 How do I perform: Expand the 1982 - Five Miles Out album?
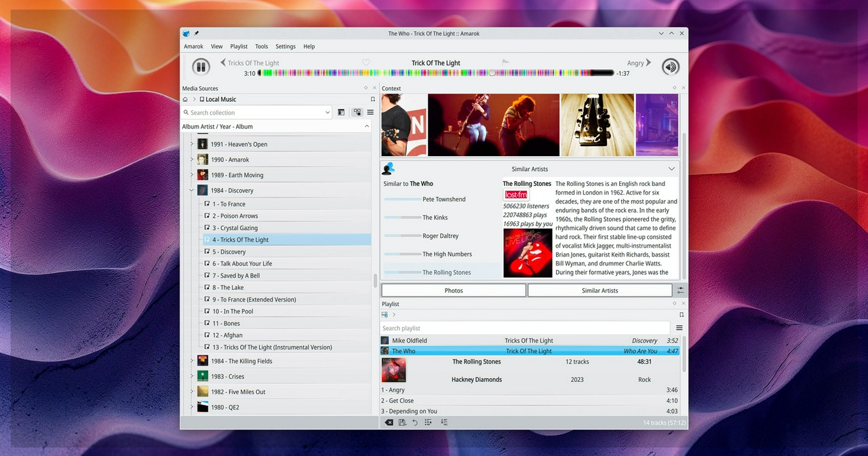192,392
